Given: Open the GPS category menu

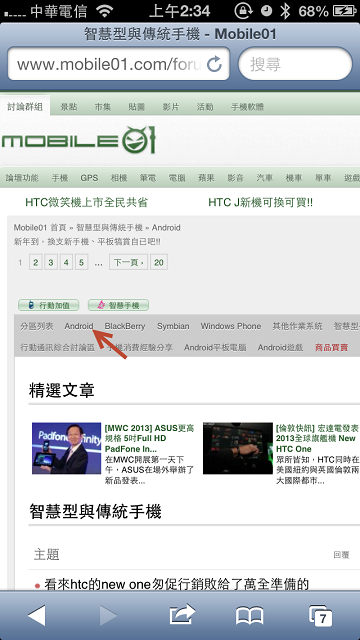Looking at the screenshot, I should pos(89,178).
